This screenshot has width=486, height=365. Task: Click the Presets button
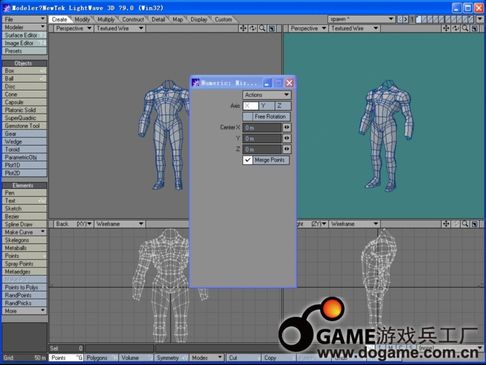click(24, 51)
